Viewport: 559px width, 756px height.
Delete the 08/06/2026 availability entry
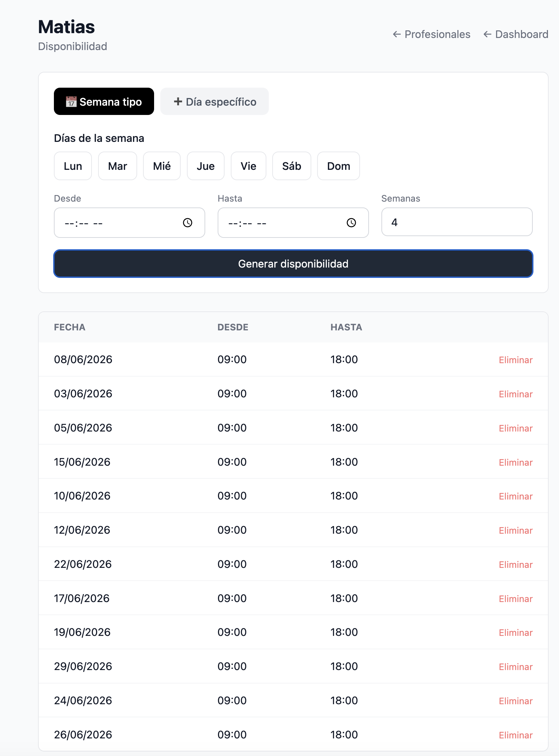[x=515, y=360]
